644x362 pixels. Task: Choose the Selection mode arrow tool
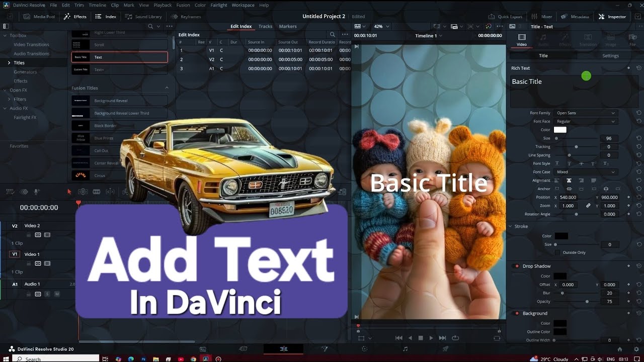[x=69, y=192]
